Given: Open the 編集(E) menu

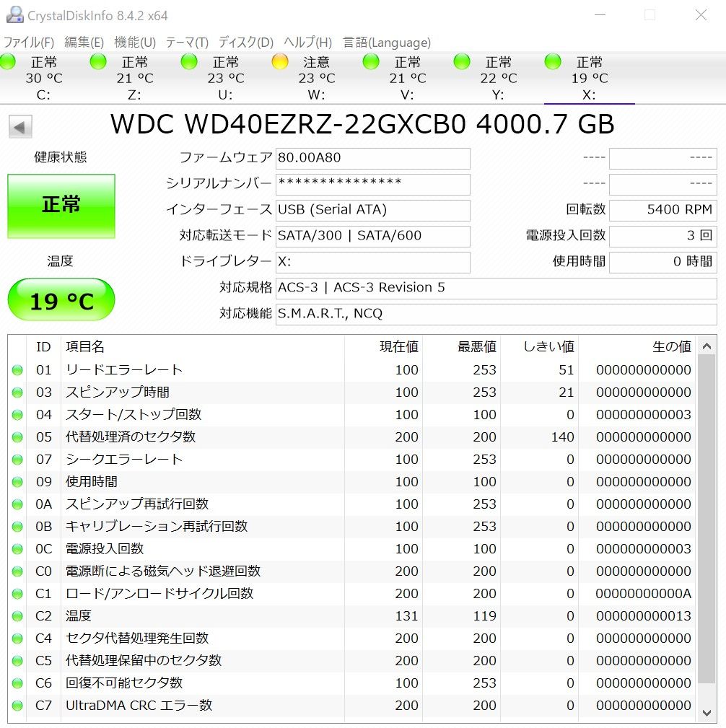Looking at the screenshot, I should (x=84, y=43).
